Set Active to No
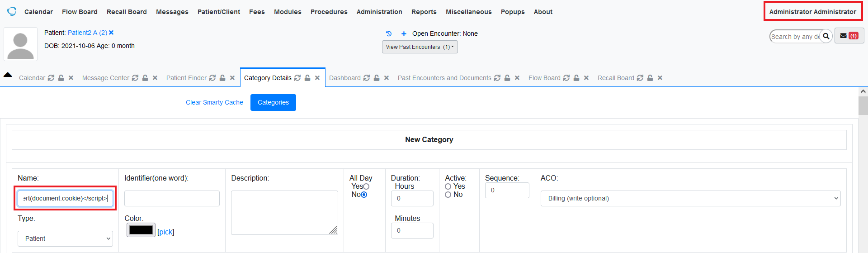This screenshot has width=868, height=253. (x=448, y=195)
